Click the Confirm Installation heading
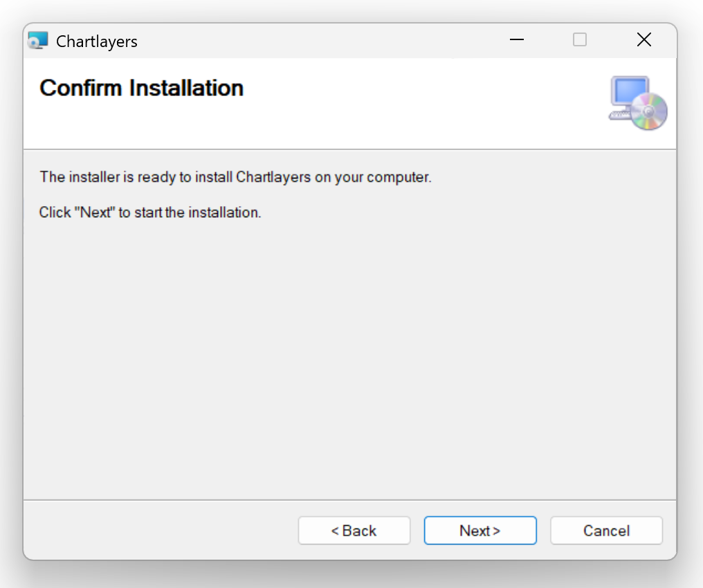Viewport: 703px width, 588px height. pyautogui.click(x=141, y=89)
